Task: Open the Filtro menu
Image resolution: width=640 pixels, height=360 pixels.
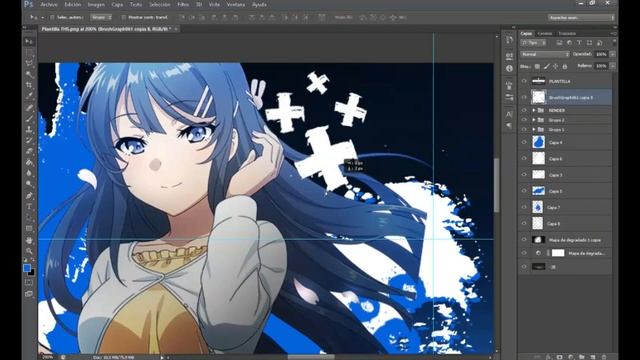Action: click(x=183, y=4)
